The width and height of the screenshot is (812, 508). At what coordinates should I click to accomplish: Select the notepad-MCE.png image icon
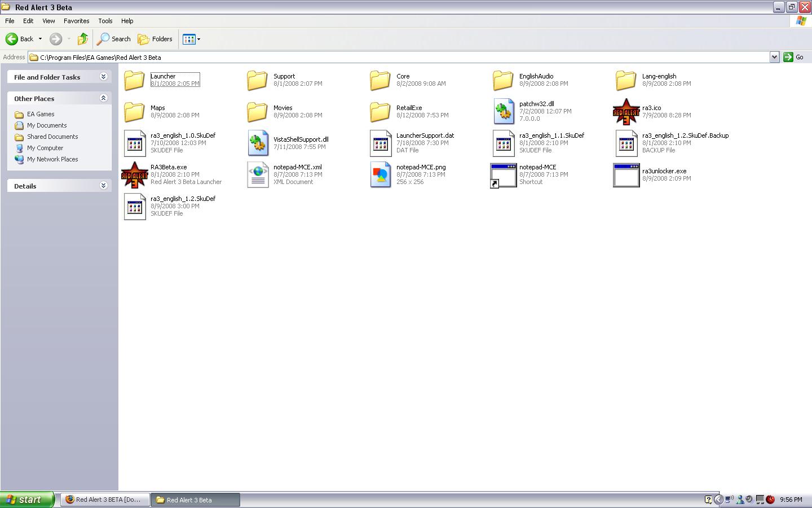[381, 175]
